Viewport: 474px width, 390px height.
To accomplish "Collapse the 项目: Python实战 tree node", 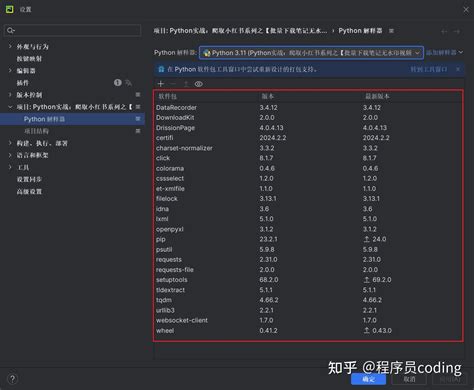I will point(10,107).
